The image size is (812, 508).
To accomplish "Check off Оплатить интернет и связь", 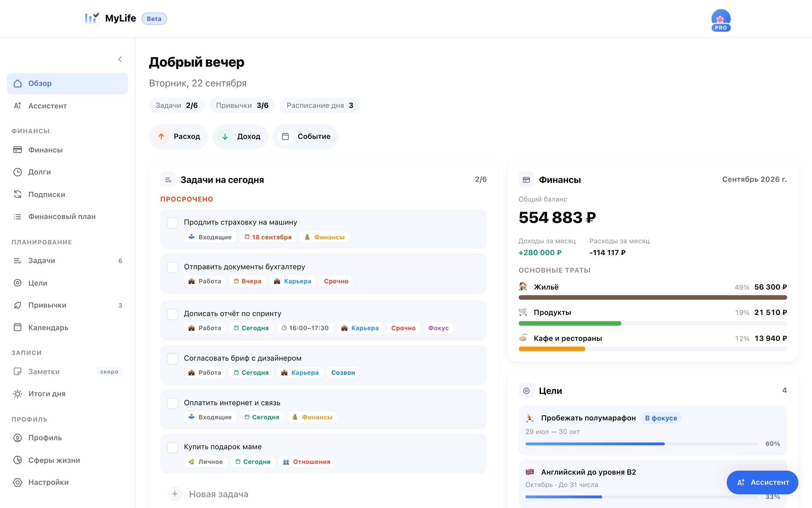I will coord(173,403).
